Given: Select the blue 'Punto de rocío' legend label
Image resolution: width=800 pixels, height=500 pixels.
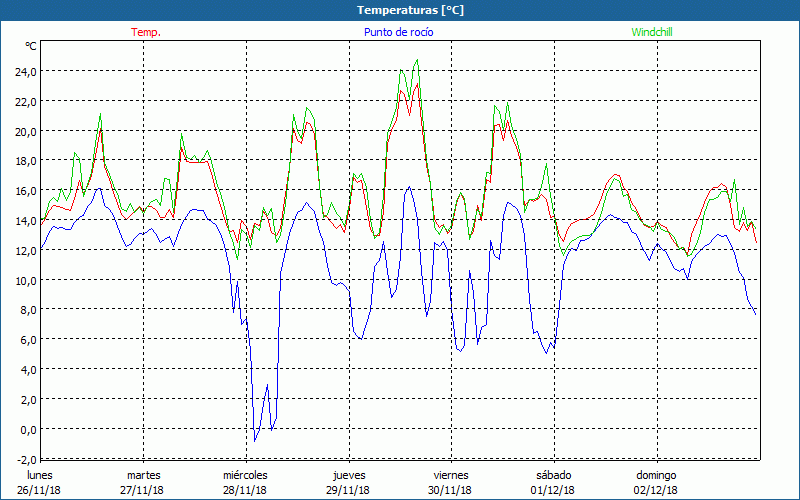Looking at the screenshot, I should coord(398,32).
